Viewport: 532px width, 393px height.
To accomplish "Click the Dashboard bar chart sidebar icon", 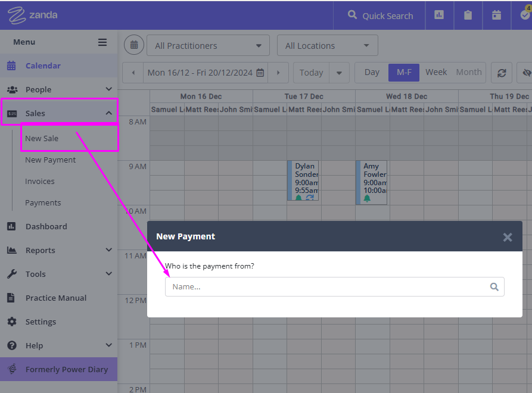I will click(x=11, y=226).
